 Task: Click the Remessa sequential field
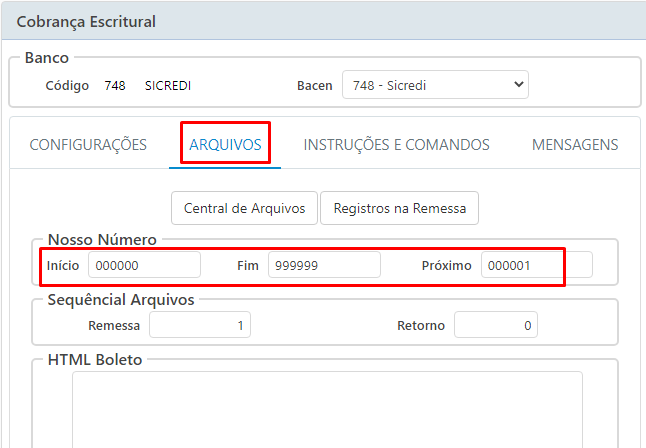click(200, 325)
